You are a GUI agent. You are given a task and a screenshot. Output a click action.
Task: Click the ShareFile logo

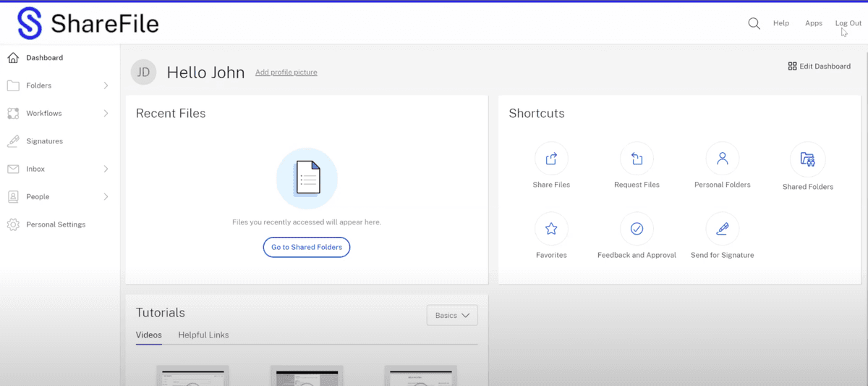pyautogui.click(x=88, y=24)
